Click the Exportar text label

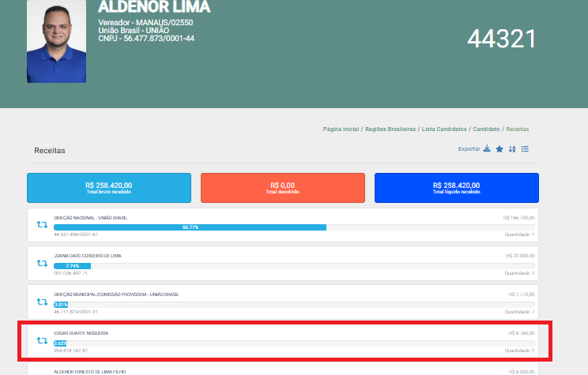point(469,149)
